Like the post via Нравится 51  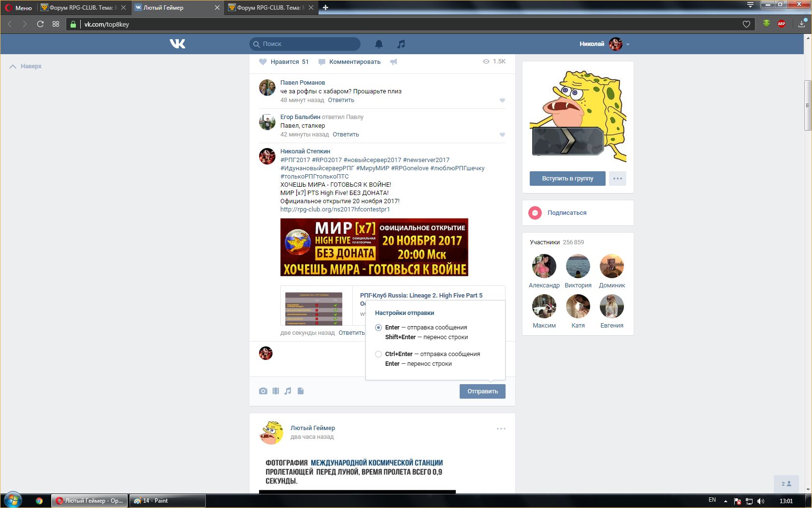tap(284, 62)
